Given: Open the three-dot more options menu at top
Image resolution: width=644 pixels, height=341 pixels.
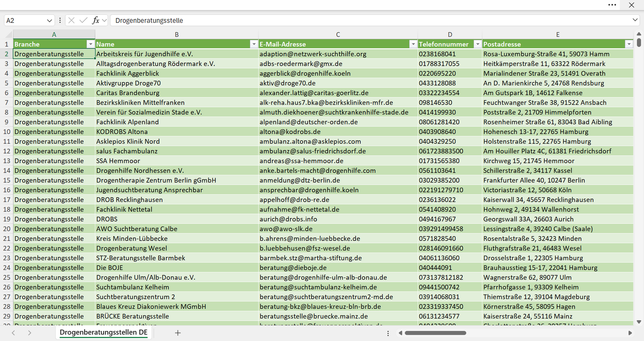Looking at the screenshot, I should [x=612, y=5].
